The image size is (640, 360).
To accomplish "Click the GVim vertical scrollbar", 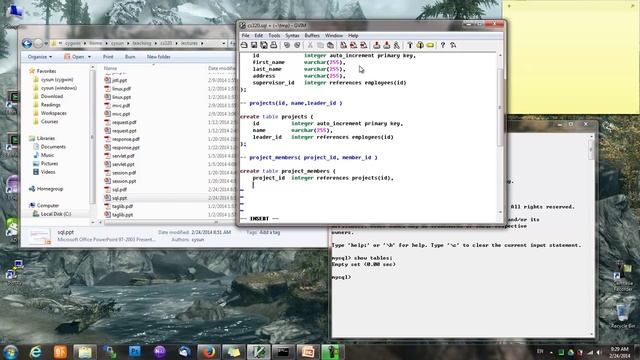I will pyautogui.click(x=500, y=107).
